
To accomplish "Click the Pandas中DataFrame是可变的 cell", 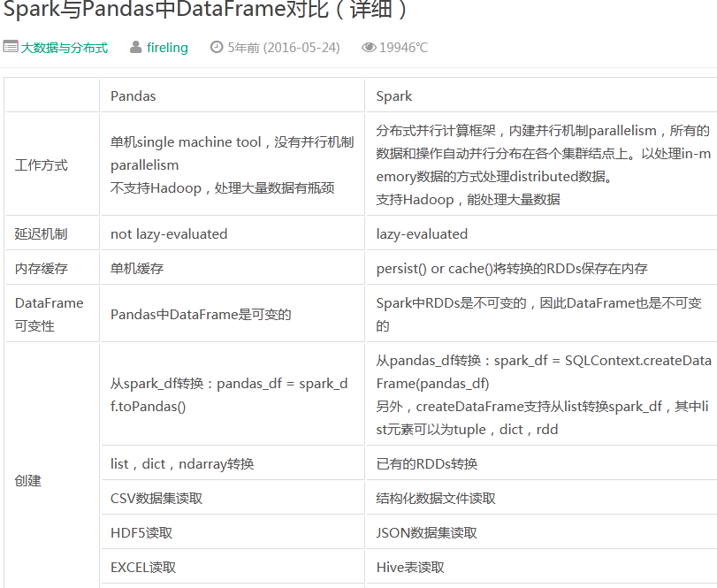I will pyautogui.click(x=233, y=314).
